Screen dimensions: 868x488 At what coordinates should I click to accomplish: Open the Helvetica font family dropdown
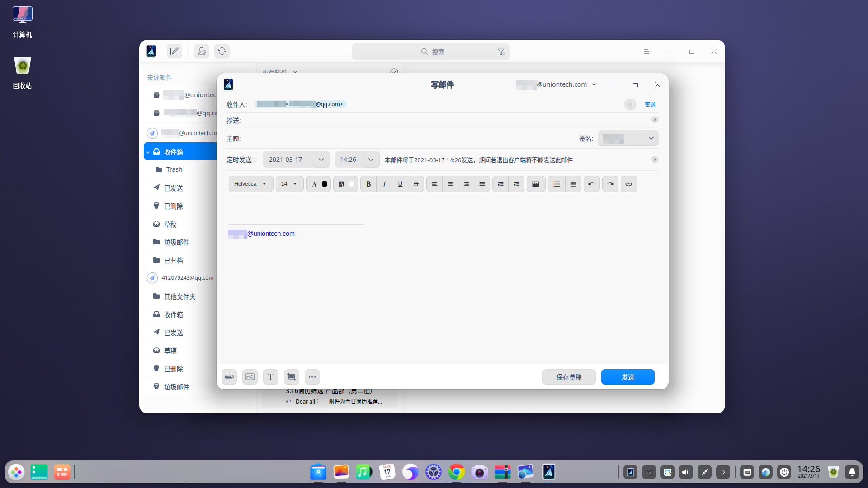coord(250,184)
